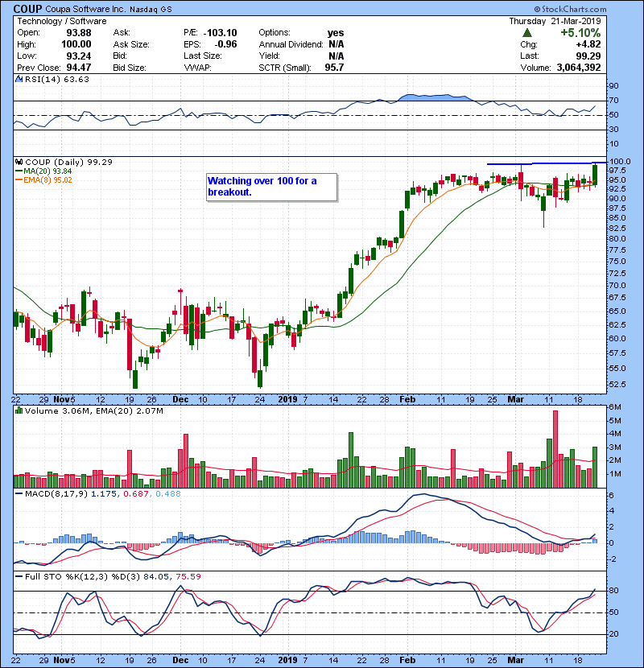Select the High value 100.00
This screenshot has width=644, height=668.
coord(76,44)
